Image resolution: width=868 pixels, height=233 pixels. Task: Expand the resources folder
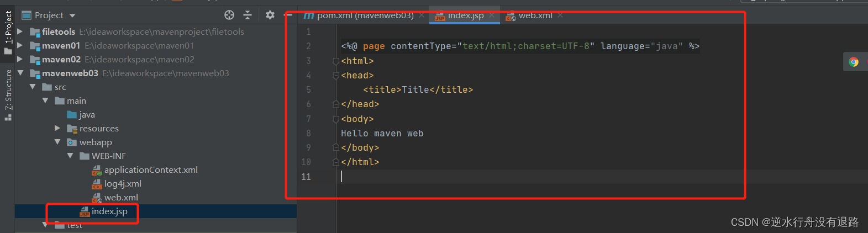[x=57, y=128]
